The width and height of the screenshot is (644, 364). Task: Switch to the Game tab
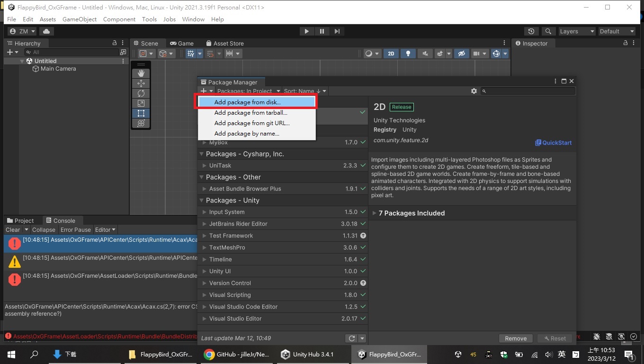point(182,43)
